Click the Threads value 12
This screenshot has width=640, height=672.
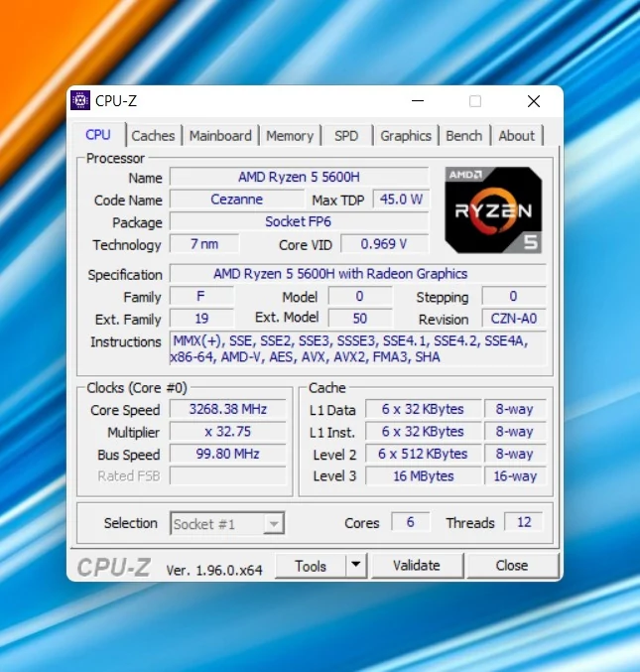(x=524, y=522)
